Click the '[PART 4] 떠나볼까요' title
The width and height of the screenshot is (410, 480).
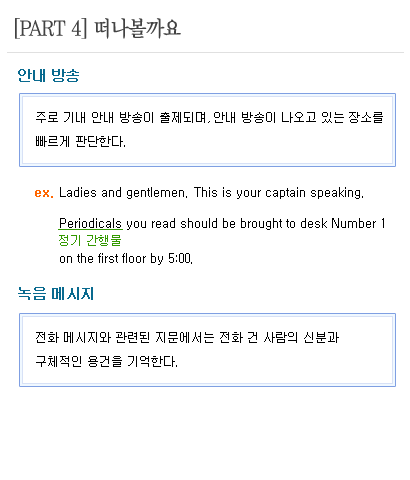[x=97, y=28]
